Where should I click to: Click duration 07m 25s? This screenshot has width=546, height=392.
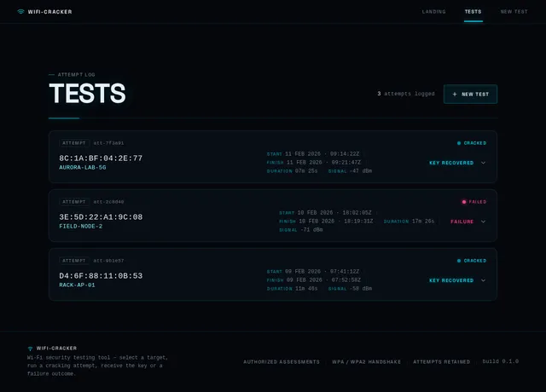click(306, 171)
